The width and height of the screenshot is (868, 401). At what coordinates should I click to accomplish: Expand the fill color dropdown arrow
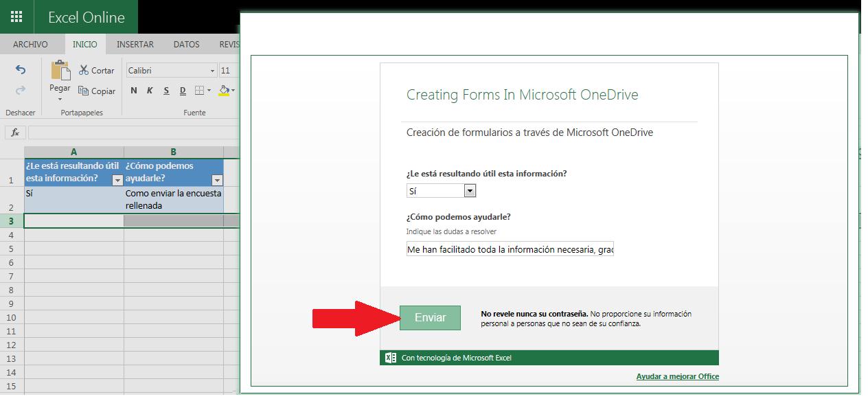(233, 91)
